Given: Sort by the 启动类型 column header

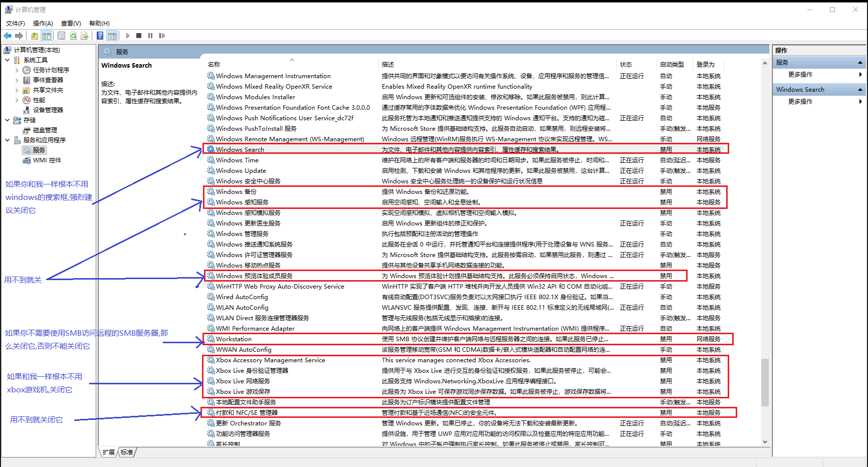Looking at the screenshot, I should (x=672, y=65).
